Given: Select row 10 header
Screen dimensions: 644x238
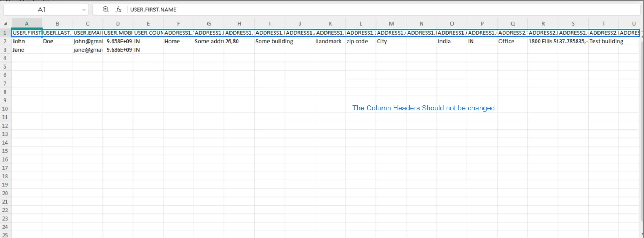Looking at the screenshot, I should click(x=5, y=109).
